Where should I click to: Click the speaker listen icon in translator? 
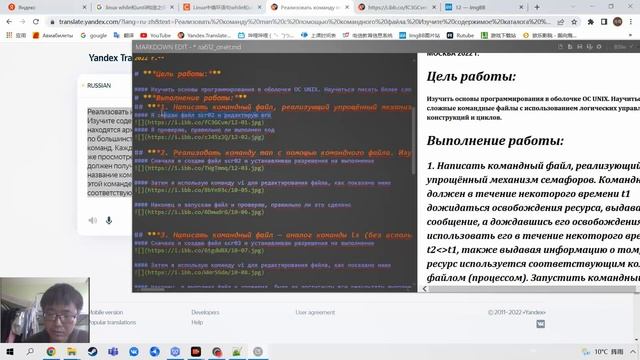93,220
